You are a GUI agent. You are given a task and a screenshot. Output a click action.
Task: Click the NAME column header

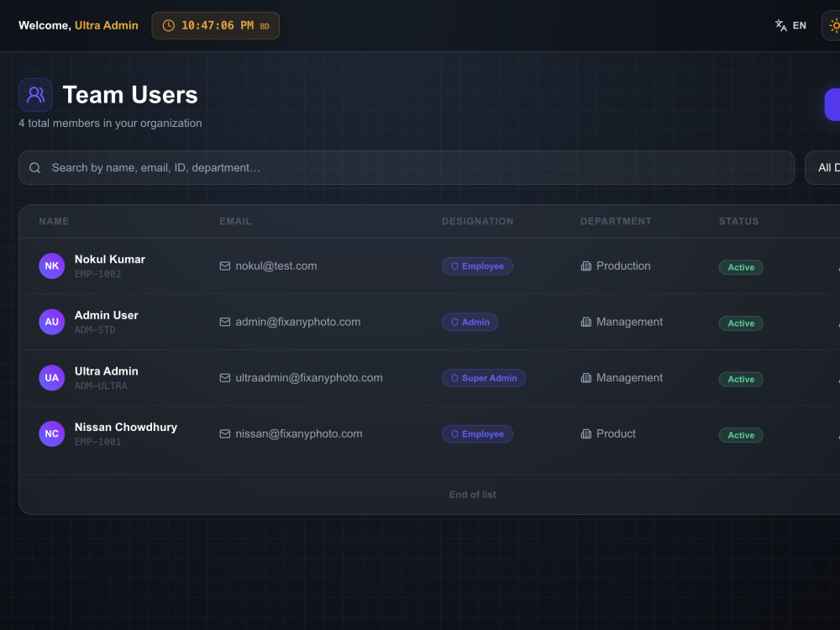[54, 221]
